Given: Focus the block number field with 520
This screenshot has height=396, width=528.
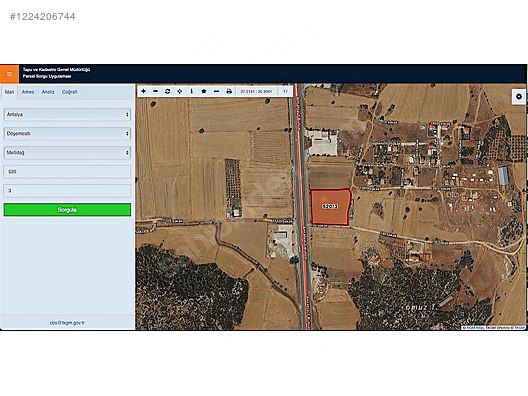Looking at the screenshot, I should 67,172.
